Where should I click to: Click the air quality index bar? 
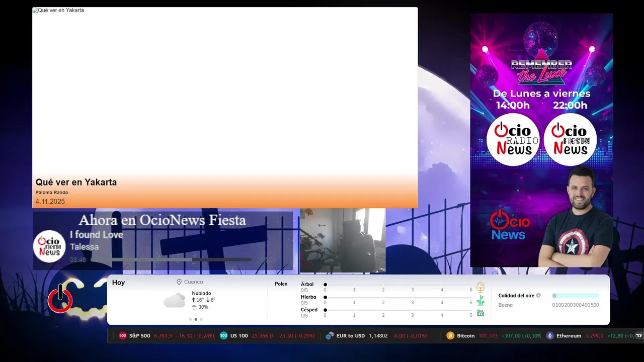pyautogui.click(x=576, y=296)
